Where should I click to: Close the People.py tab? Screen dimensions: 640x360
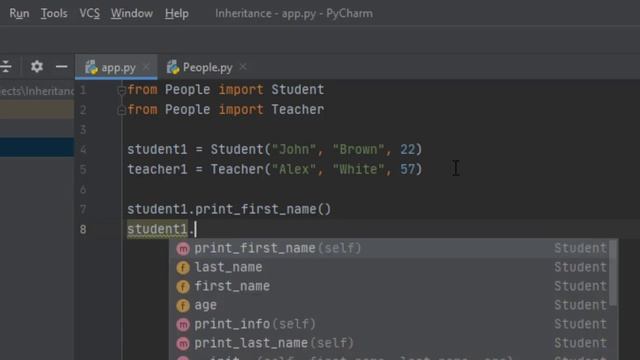click(243, 67)
